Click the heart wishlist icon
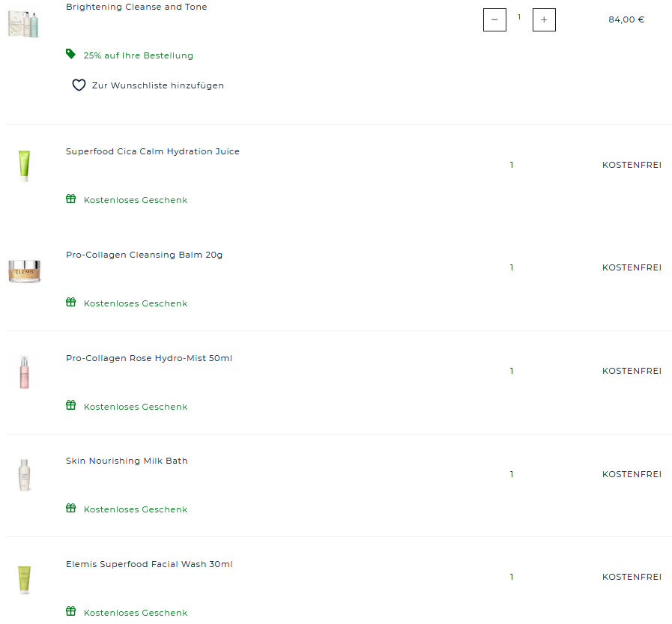Screen dimensions: 672x624 click(79, 85)
